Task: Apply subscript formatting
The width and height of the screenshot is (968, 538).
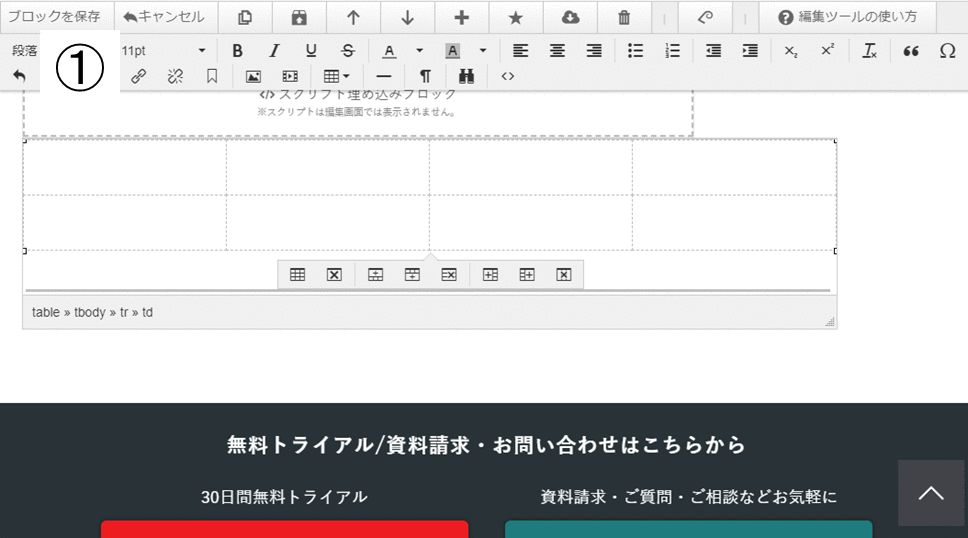Action: pyautogui.click(x=791, y=51)
